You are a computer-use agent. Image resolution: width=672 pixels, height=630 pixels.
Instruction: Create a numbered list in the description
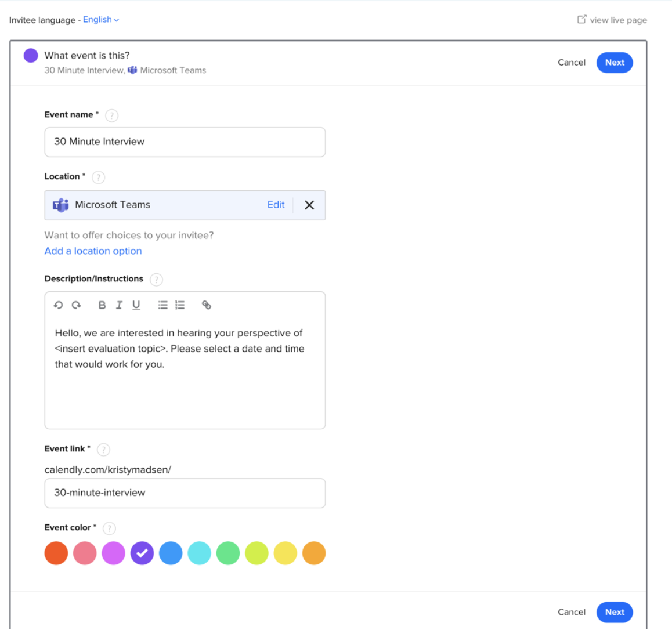click(x=179, y=305)
